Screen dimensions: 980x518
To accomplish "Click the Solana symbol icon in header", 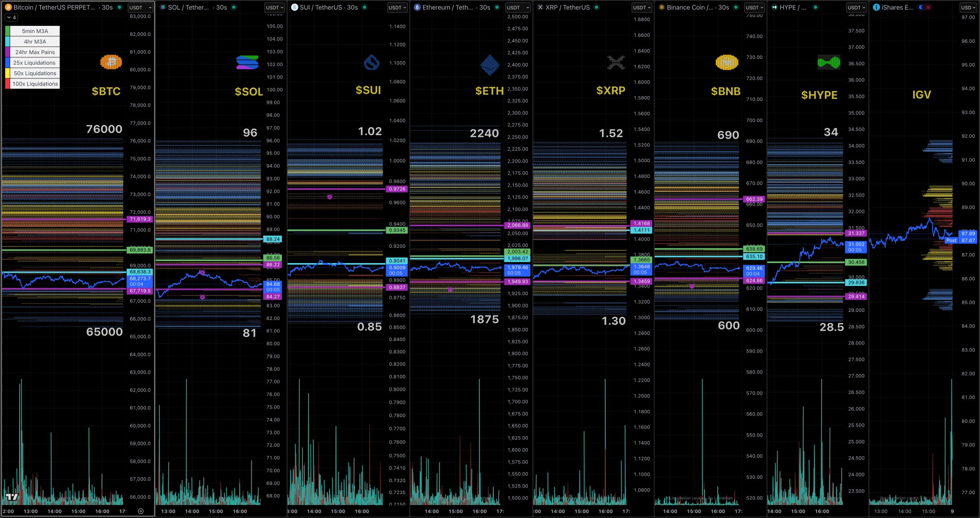I will pos(163,7).
